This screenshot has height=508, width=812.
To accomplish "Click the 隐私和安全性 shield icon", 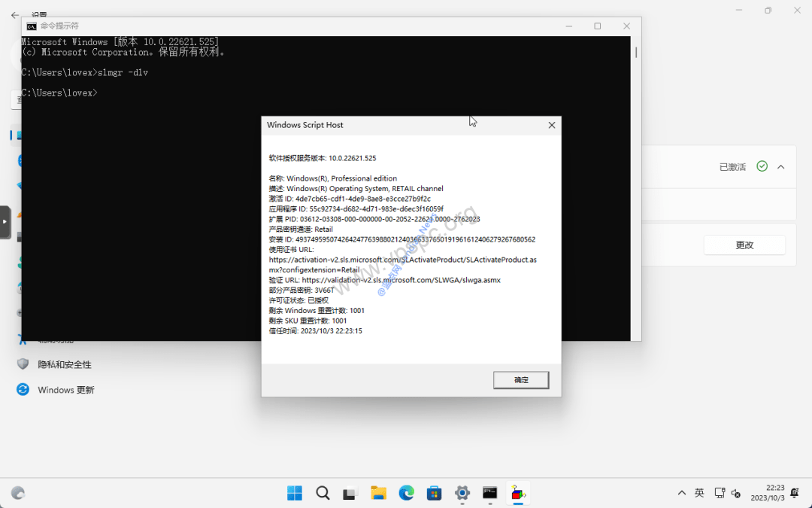I will point(23,364).
